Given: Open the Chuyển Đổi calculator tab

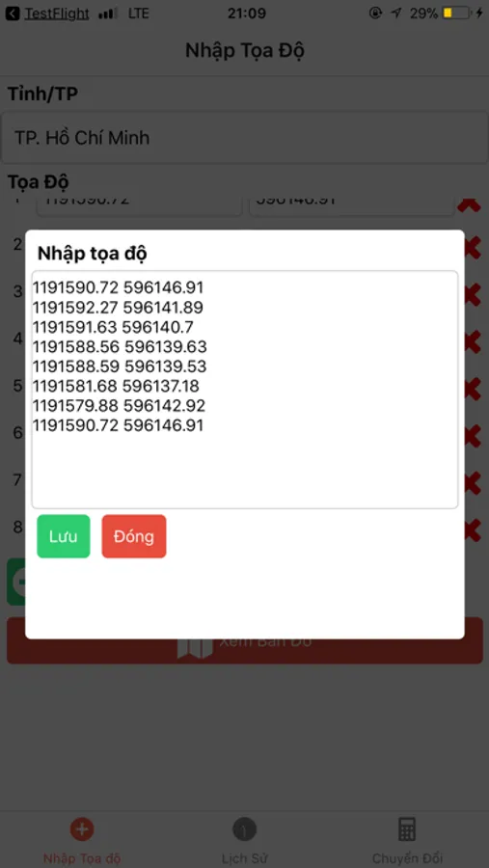Looking at the screenshot, I should point(407,841).
